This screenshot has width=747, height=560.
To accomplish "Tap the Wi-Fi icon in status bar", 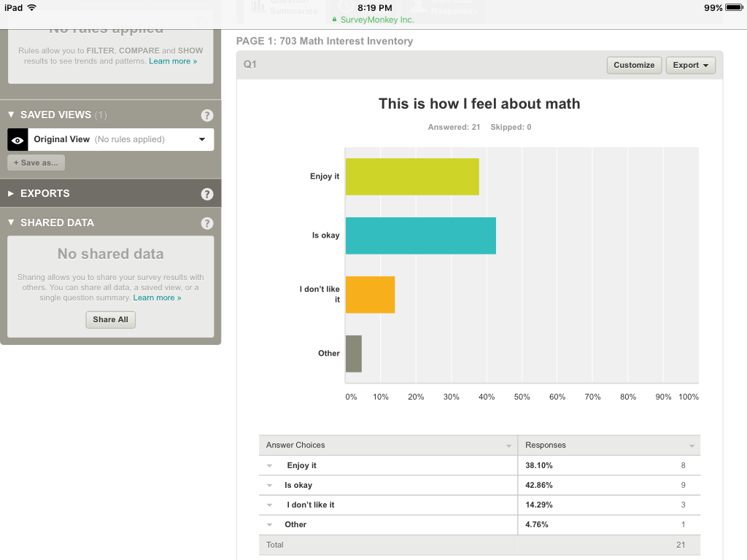I will 32,7.
